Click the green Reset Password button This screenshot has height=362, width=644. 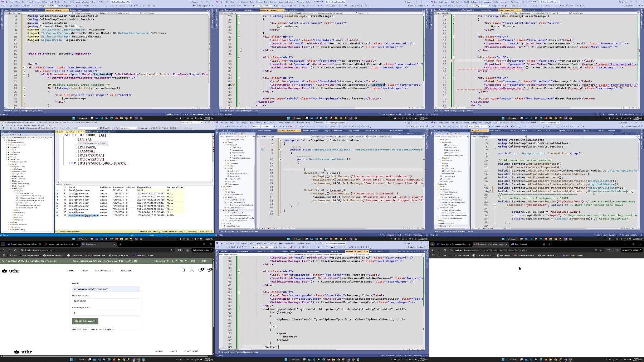click(x=85, y=321)
